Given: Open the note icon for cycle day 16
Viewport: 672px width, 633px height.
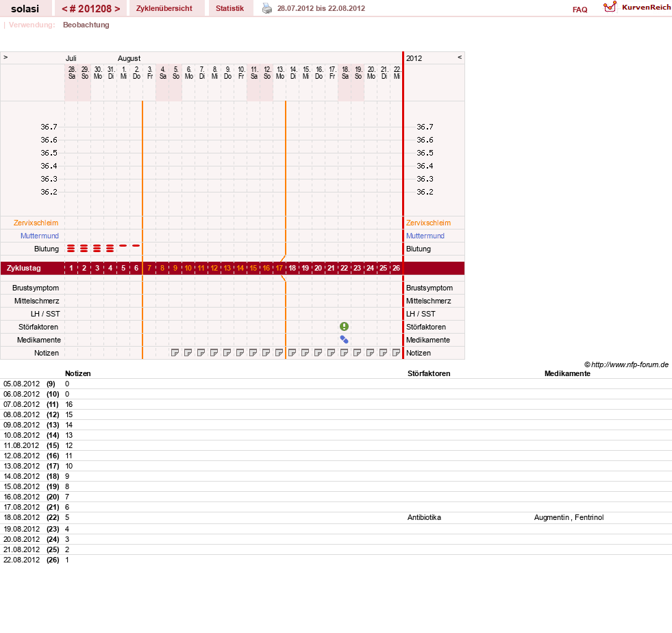Looking at the screenshot, I should (266, 353).
